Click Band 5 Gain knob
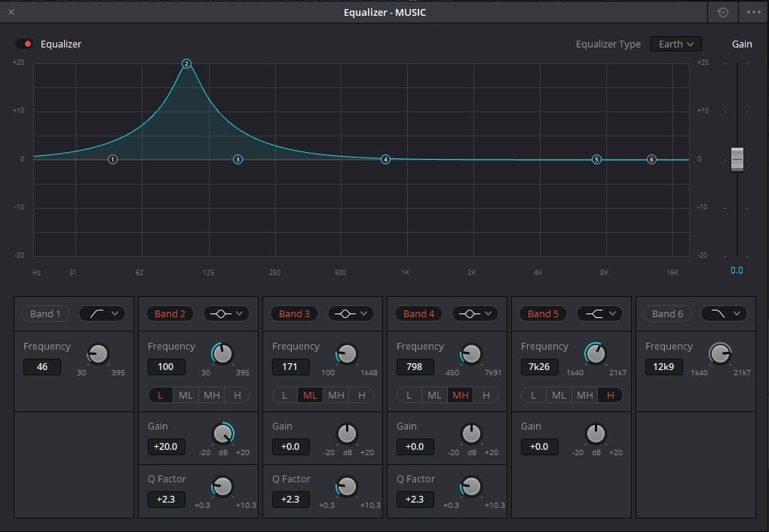 coord(596,433)
